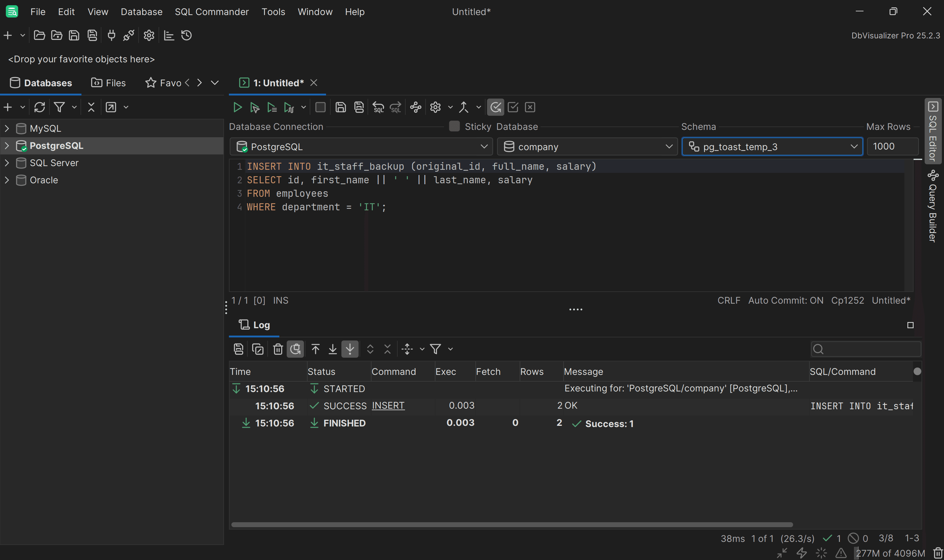This screenshot has width=944, height=560.
Task: Jump to bottom of the log
Action: [333, 349]
